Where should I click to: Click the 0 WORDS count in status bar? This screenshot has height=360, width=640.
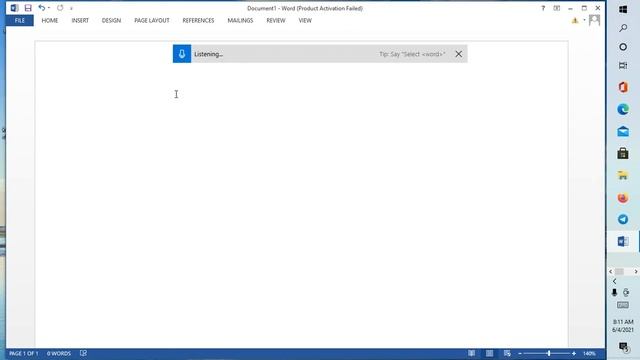pyautogui.click(x=59, y=353)
